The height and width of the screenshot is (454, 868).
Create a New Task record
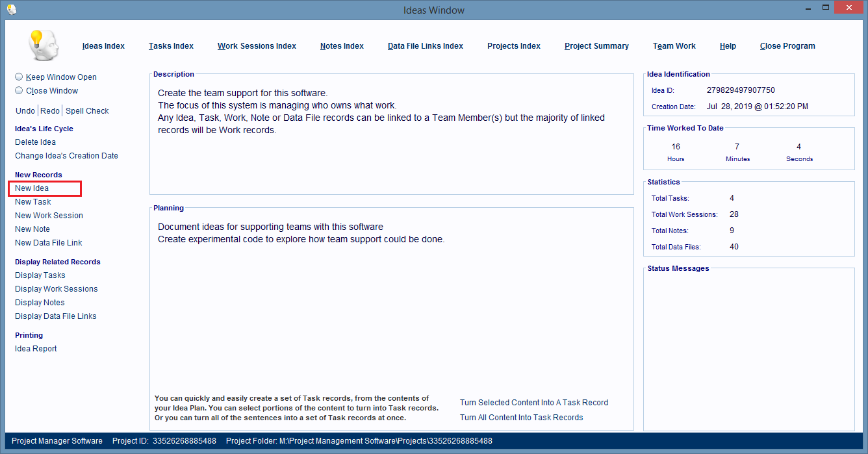click(32, 202)
